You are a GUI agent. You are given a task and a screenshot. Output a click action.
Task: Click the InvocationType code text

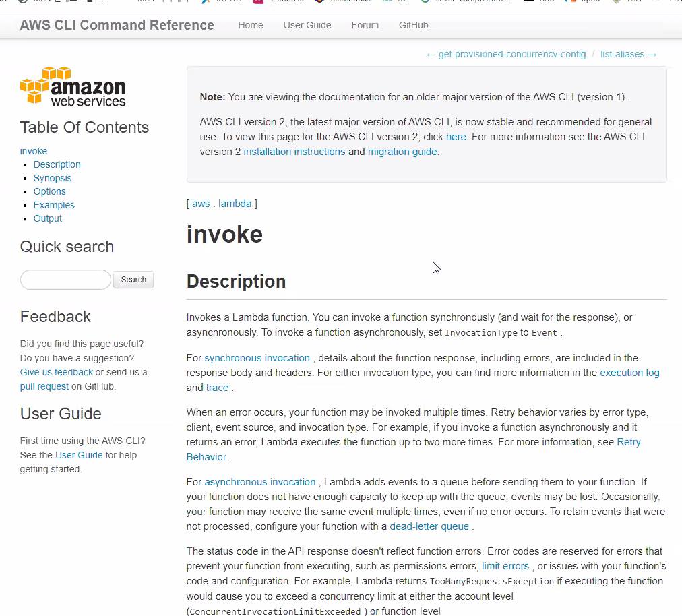pos(481,333)
